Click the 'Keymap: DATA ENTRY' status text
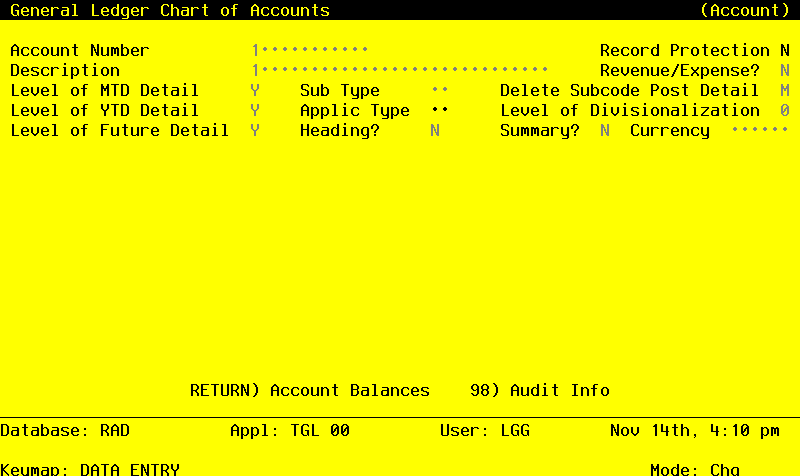The height and width of the screenshot is (476, 800). tap(90, 469)
